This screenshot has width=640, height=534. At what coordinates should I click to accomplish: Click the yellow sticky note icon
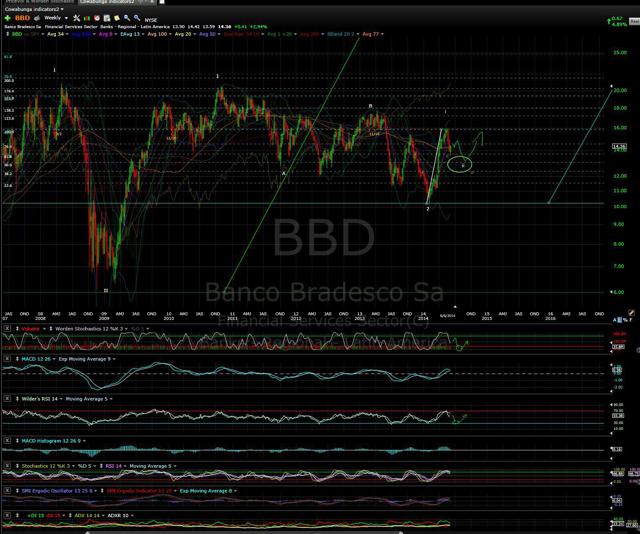pos(117,18)
